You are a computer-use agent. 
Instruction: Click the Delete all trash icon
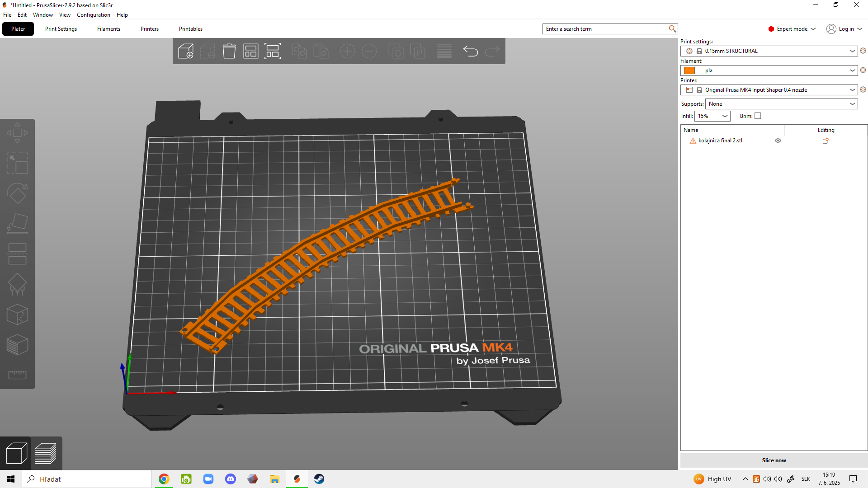click(229, 51)
